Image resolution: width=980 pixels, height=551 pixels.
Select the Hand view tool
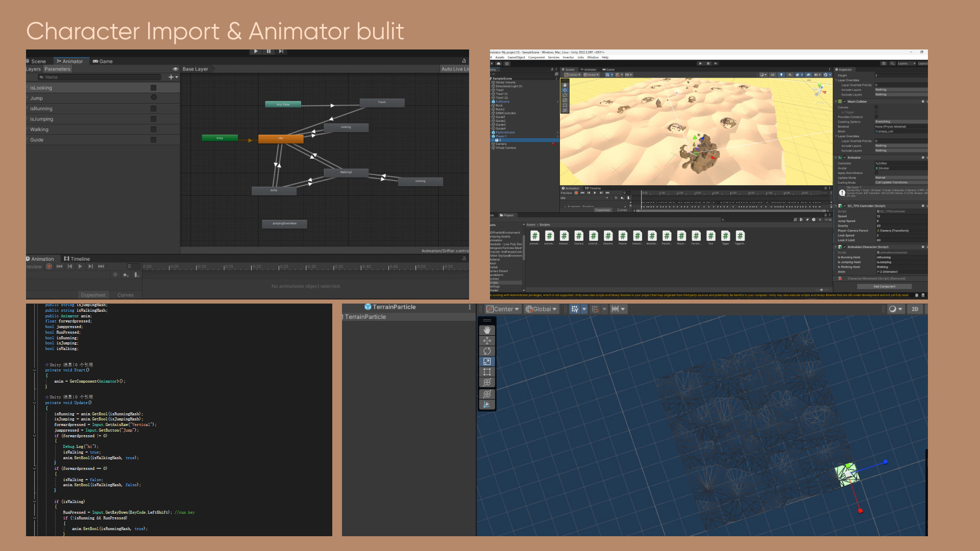pos(486,330)
